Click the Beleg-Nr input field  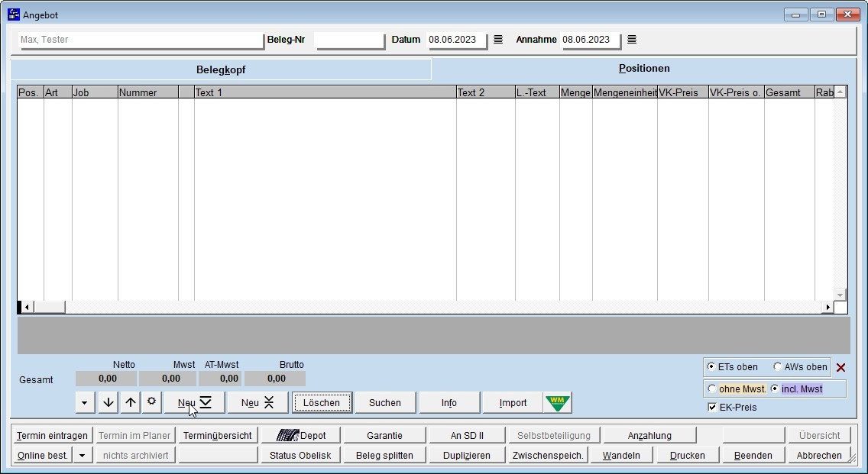pos(349,40)
